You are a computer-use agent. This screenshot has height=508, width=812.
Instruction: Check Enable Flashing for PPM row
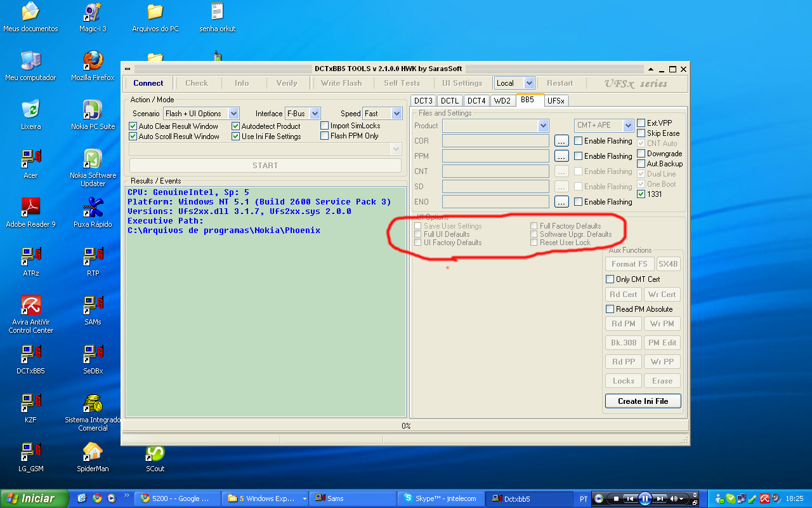click(578, 156)
